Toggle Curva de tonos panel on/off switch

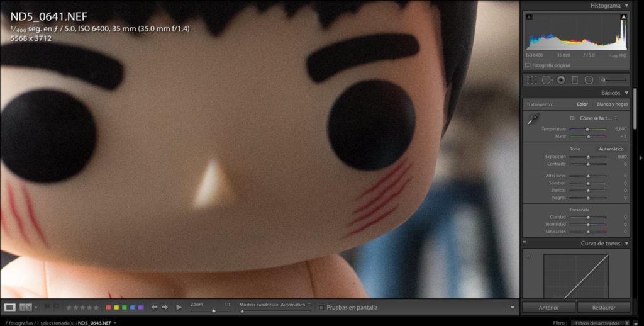tap(525, 244)
